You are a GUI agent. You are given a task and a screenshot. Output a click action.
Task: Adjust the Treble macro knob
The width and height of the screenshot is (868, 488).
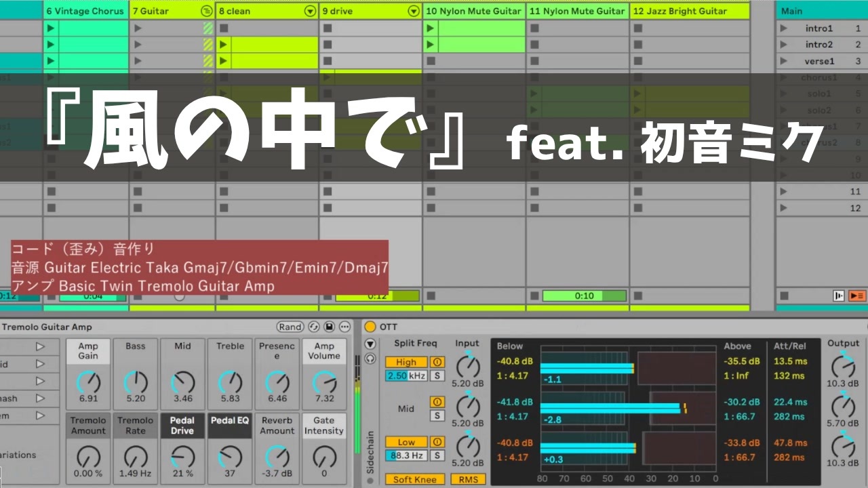click(230, 382)
